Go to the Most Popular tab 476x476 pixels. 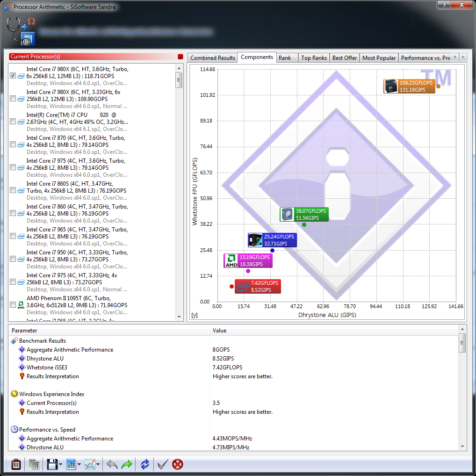click(x=379, y=58)
